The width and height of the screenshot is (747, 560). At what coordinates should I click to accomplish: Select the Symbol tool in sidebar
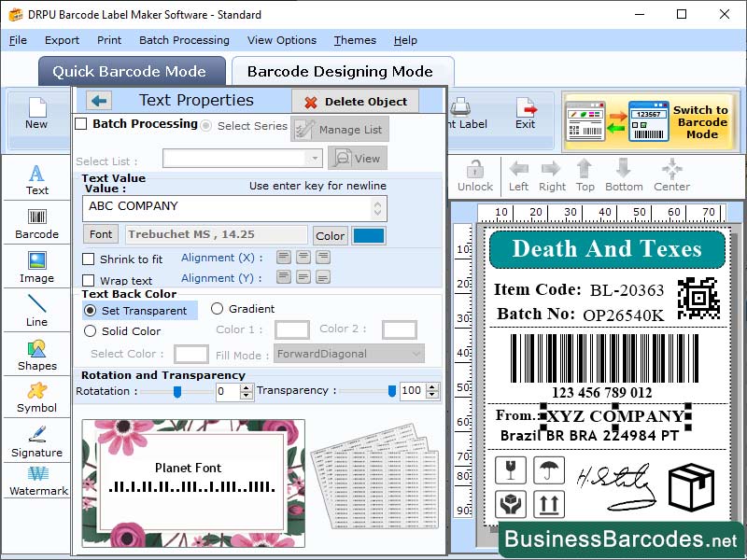point(36,398)
